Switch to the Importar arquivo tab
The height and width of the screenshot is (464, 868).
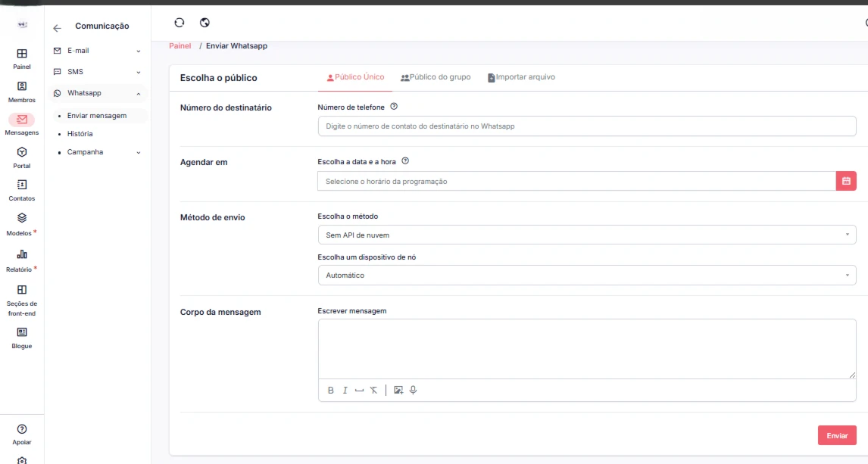pos(521,77)
